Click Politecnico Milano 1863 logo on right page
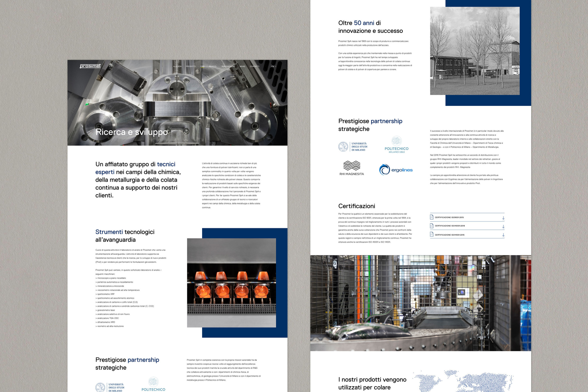This screenshot has height=392, width=588. (396, 145)
